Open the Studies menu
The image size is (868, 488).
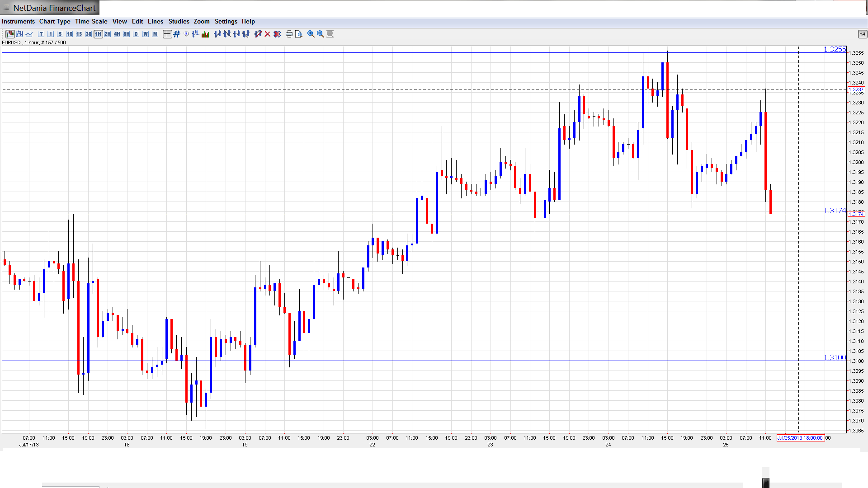[179, 21]
